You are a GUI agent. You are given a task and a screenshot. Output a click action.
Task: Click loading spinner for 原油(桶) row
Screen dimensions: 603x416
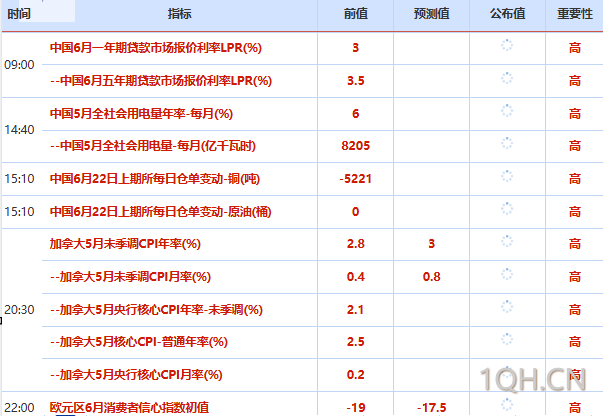tap(507, 209)
